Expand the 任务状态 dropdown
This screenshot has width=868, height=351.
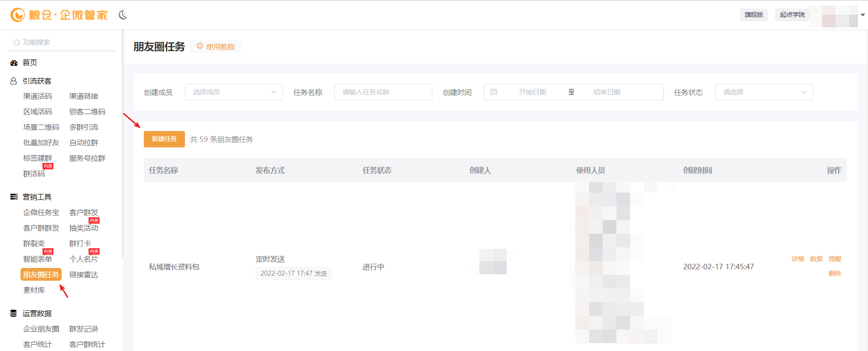763,92
